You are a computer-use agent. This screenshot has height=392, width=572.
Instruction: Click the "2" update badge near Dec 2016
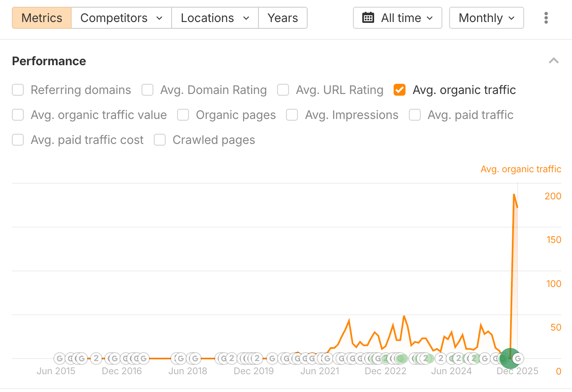point(95,358)
